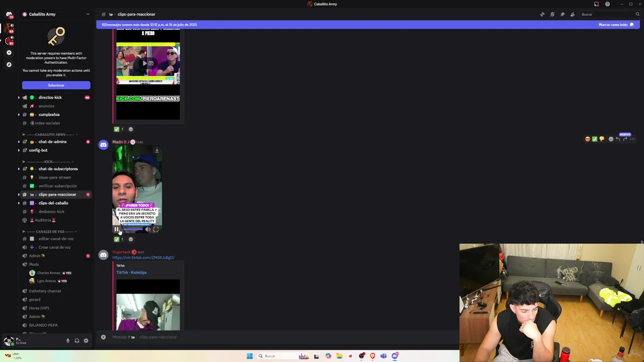
Task: Open the vm.tiktok.com link from Rogertank
Action: [x=143, y=257]
